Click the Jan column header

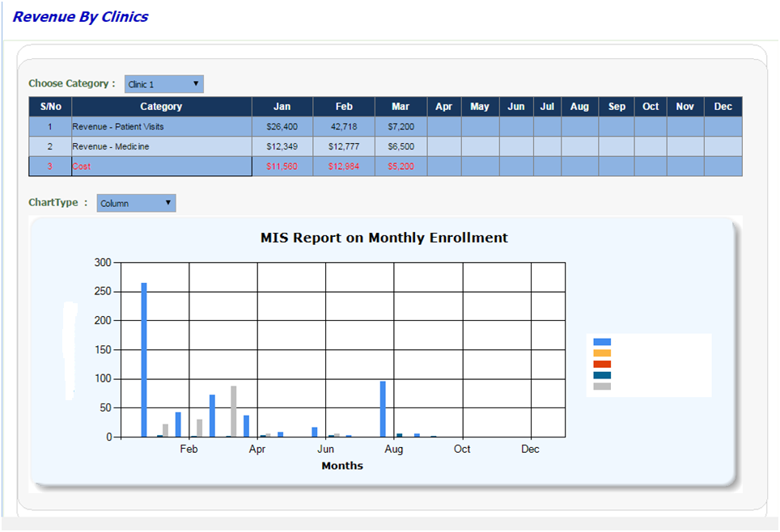(282, 107)
